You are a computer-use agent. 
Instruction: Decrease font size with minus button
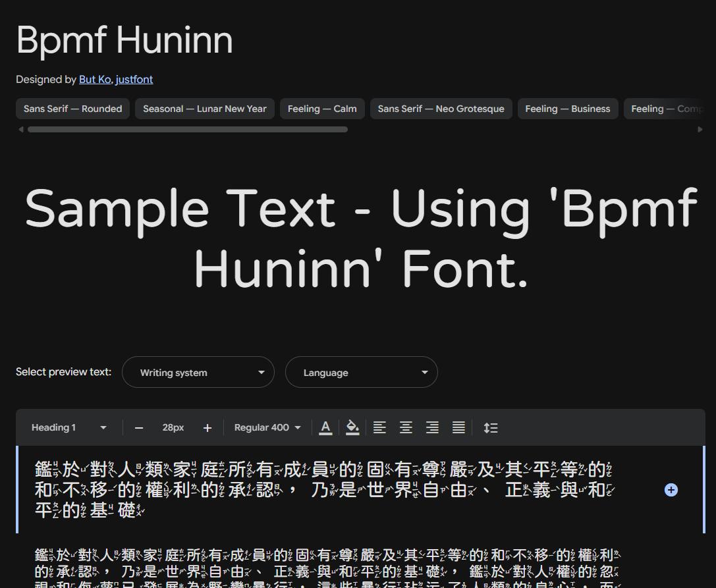[139, 428]
